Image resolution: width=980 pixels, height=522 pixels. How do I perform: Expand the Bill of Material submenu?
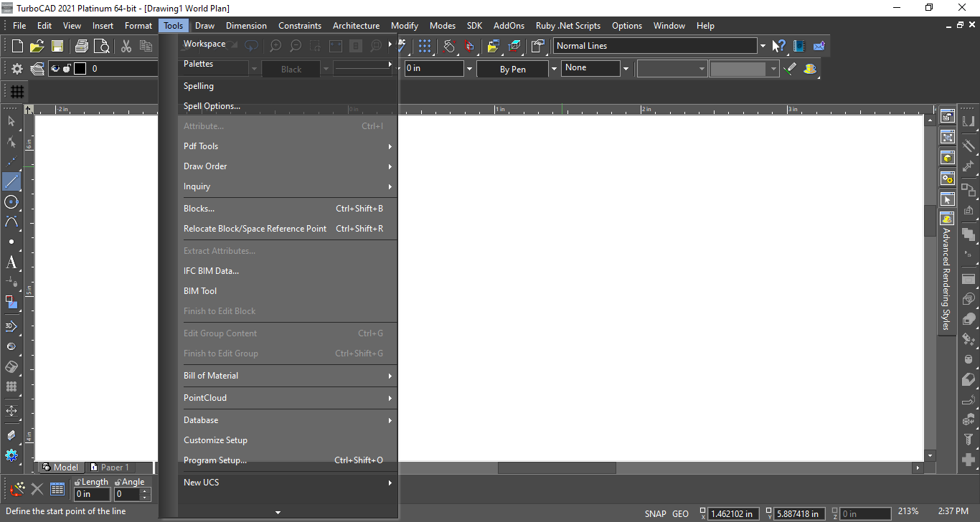[x=287, y=376]
